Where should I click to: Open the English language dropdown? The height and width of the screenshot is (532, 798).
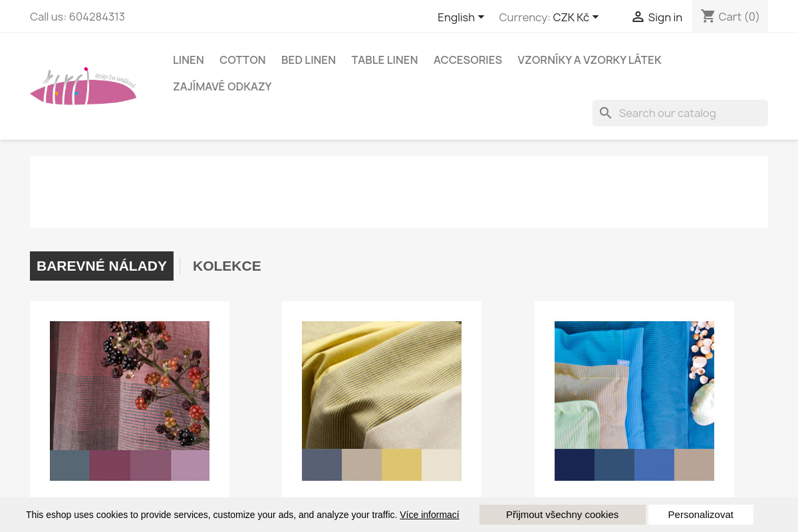click(461, 17)
